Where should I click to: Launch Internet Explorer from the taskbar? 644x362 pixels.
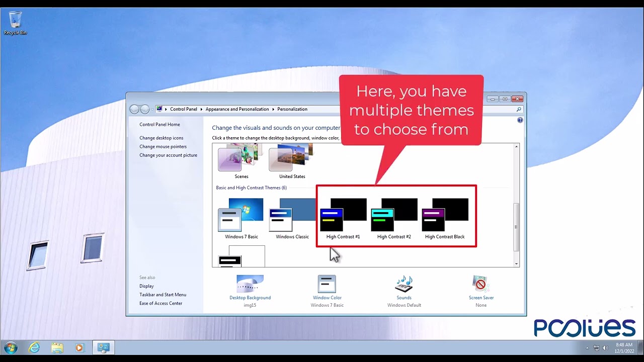(x=34, y=347)
